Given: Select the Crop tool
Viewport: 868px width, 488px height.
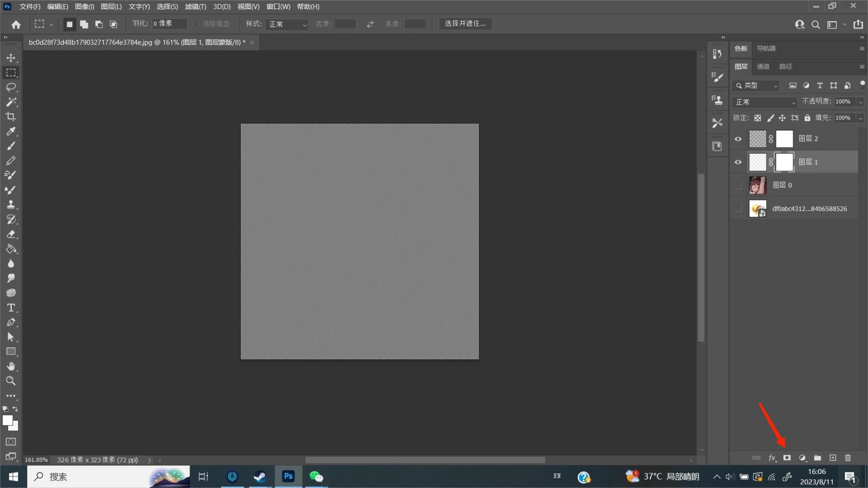Looking at the screenshot, I should pos(11,116).
